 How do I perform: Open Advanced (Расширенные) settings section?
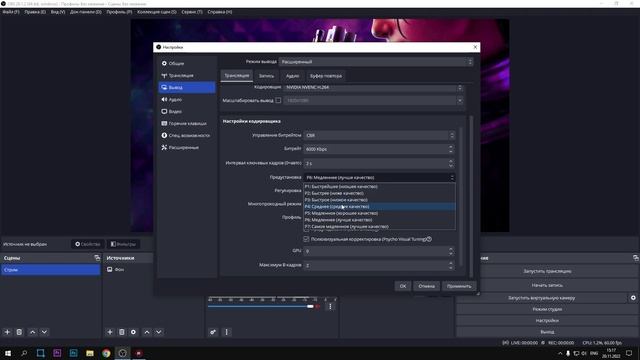(187, 147)
